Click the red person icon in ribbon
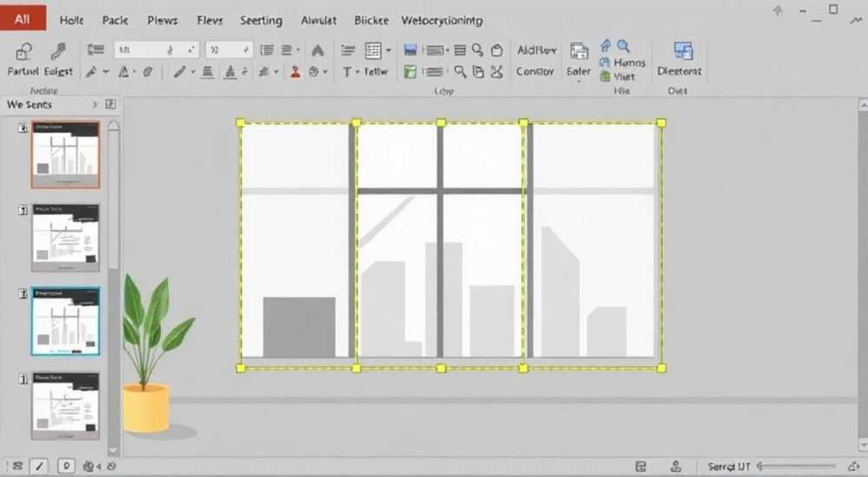 (x=295, y=72)
